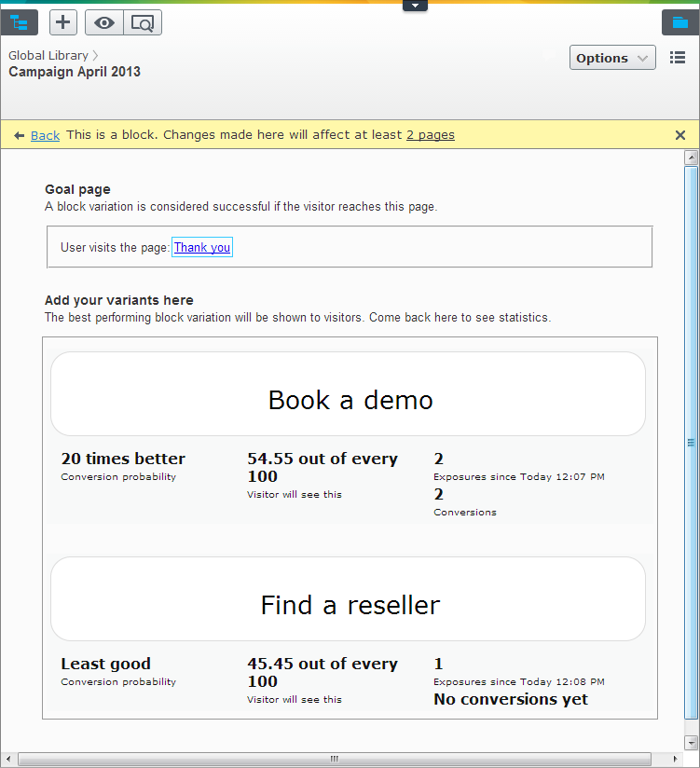Open the view settings magnifier icon
Viewport: 700px width, 768px height.
coord(143,22)
